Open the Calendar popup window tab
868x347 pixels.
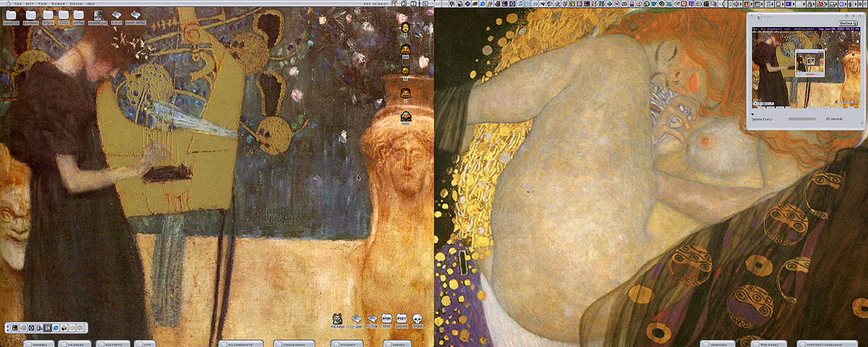coord(76,344)
